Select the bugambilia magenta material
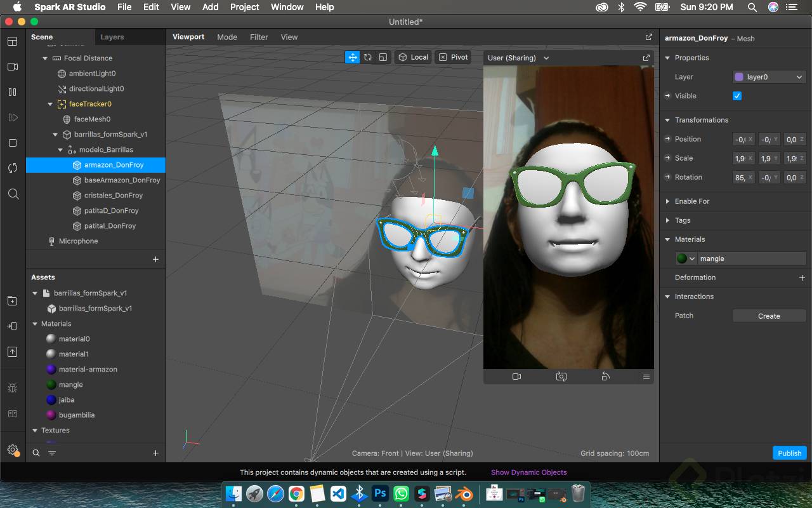812x508 pixels. click(x=76, y=415)
